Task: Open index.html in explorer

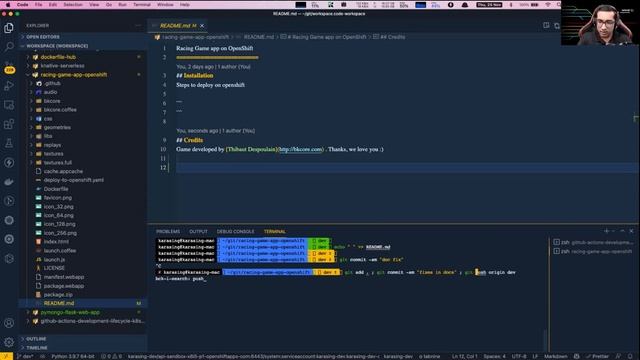Action: [56, 242]
